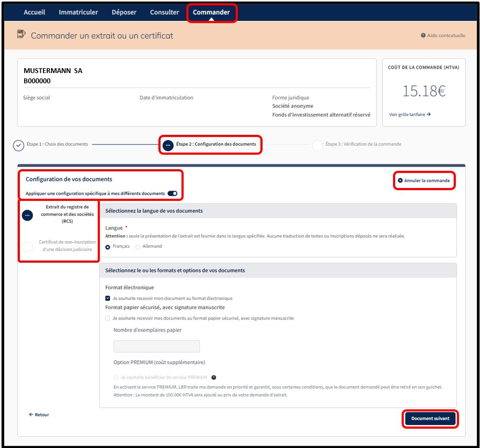Screen dimensions: 480x448
Task: Select Français as document language
Action: pos(108,247)
